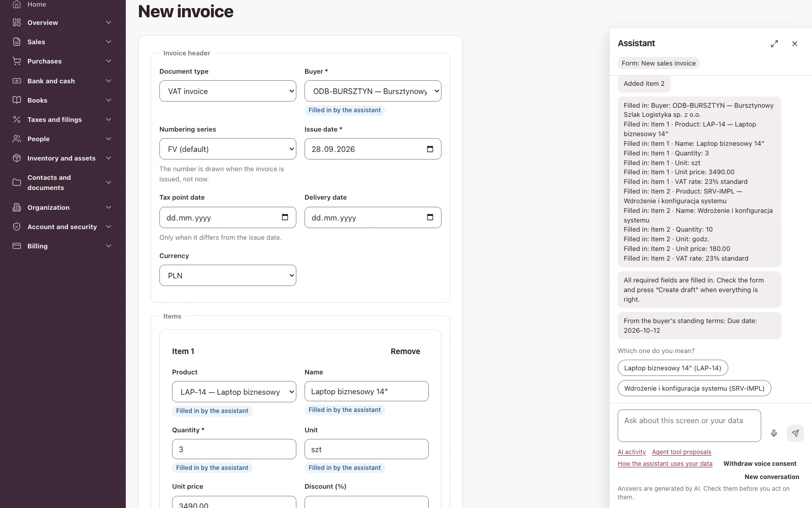Open the Numbering series dropdown
The image size is (812, 508).
click(x=228, y=149)
